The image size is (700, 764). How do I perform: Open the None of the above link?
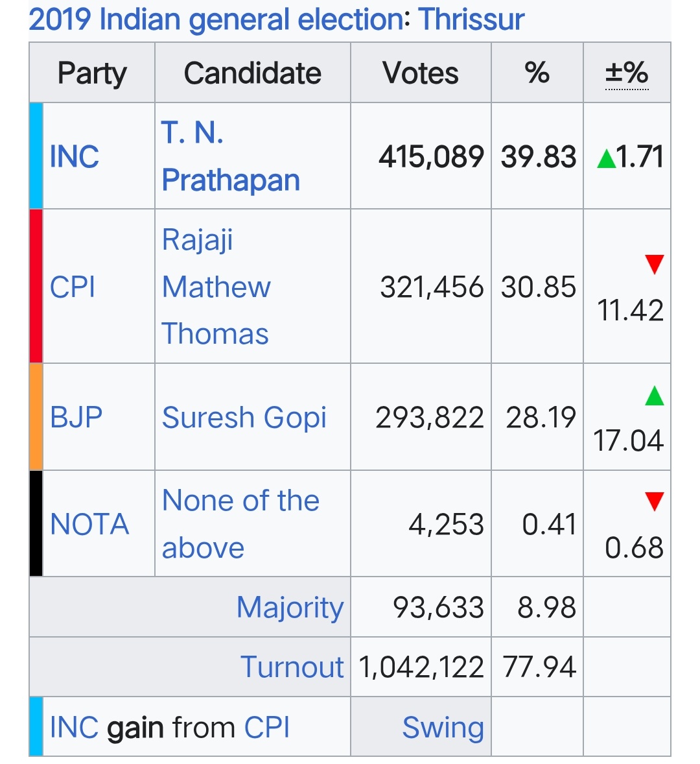(x=240, y=524)
